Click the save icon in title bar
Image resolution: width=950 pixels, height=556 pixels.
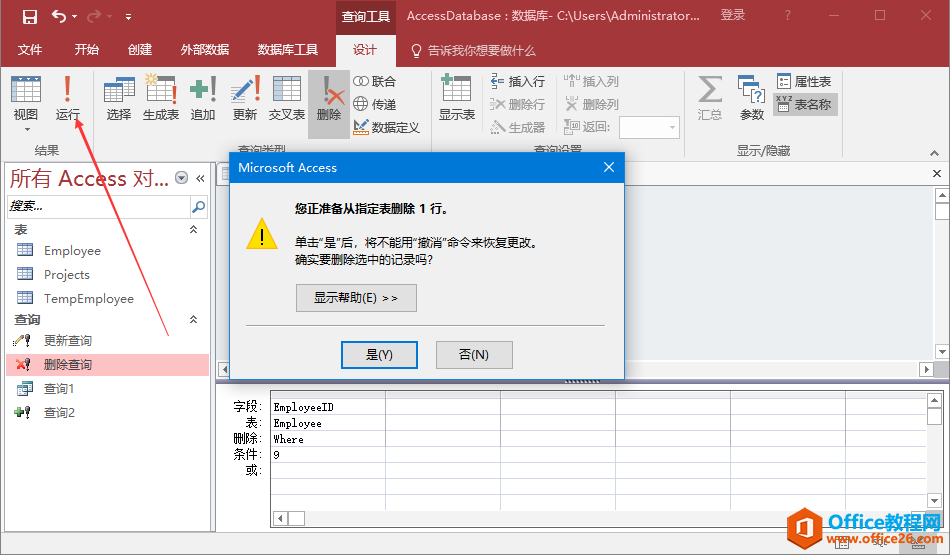pyautogui.click(x=30, y=16)
